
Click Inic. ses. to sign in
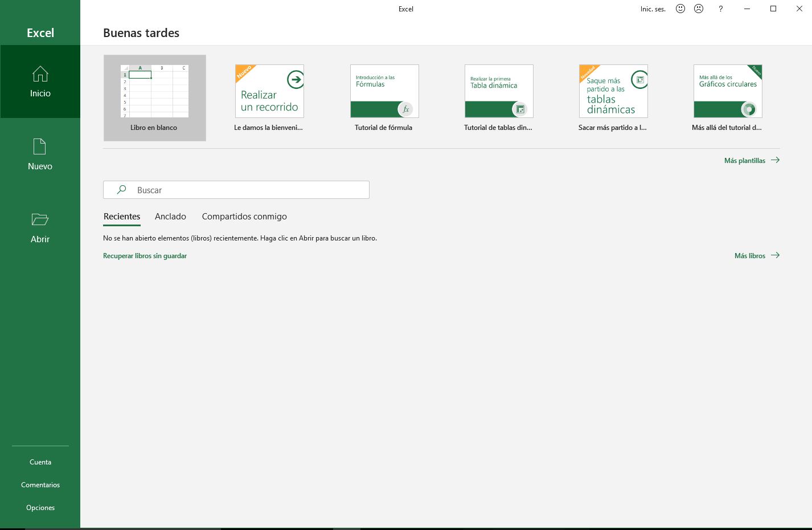652,9
